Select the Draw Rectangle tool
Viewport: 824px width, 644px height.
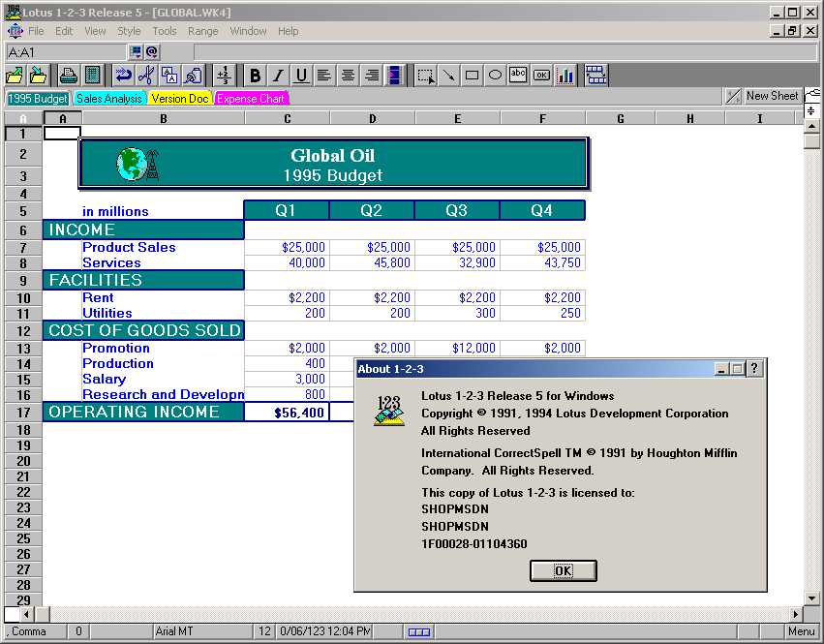[x=472, y=76]
